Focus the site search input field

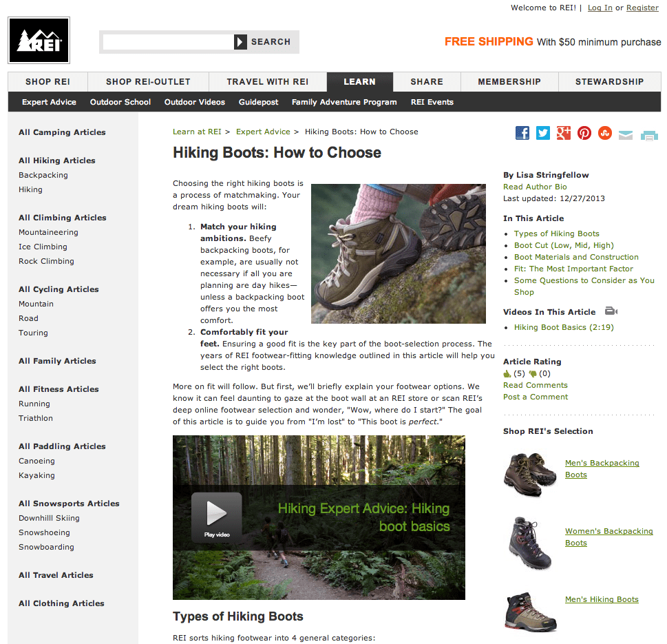click(x=169, y=42)
